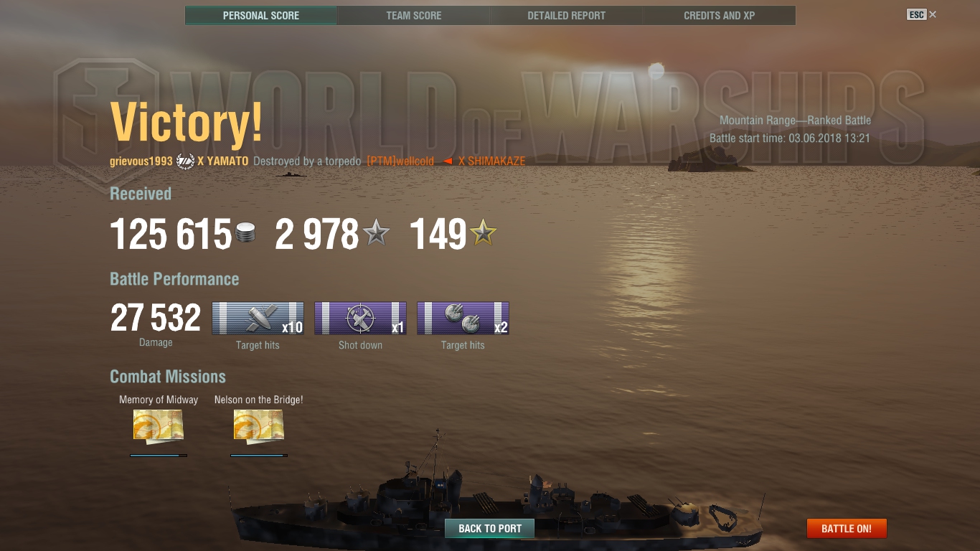Select the Personal Score tab

(261, 15)
